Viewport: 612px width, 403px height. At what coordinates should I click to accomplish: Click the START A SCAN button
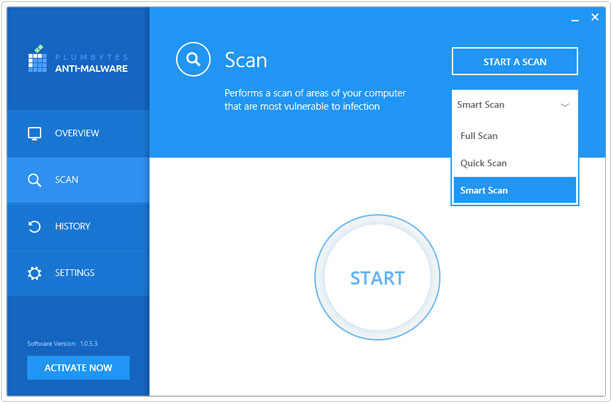point(515,61)
